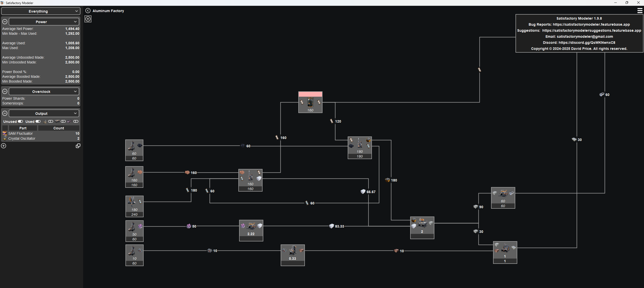The width and height of the screenshot is (644, 288).
Task: Select the bauxite refinery node showing 160/160
Action: [x=250, y=180]
